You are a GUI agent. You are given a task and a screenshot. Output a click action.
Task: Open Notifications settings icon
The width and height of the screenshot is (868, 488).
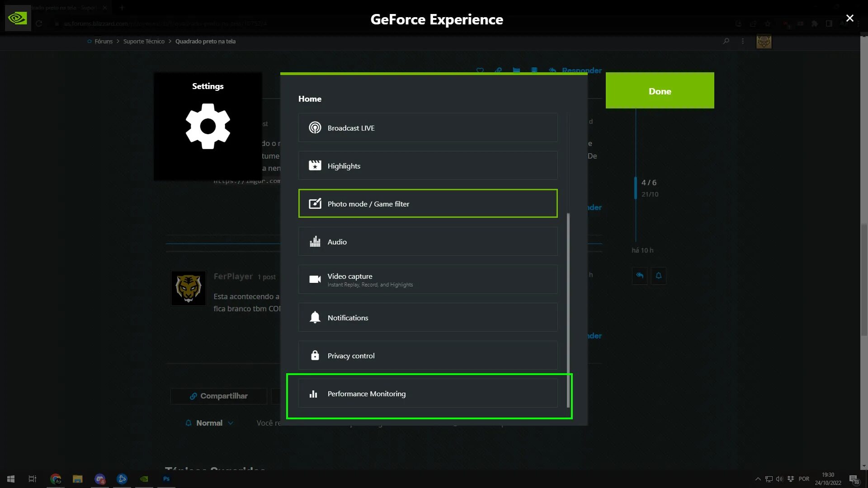click(315, 317)
